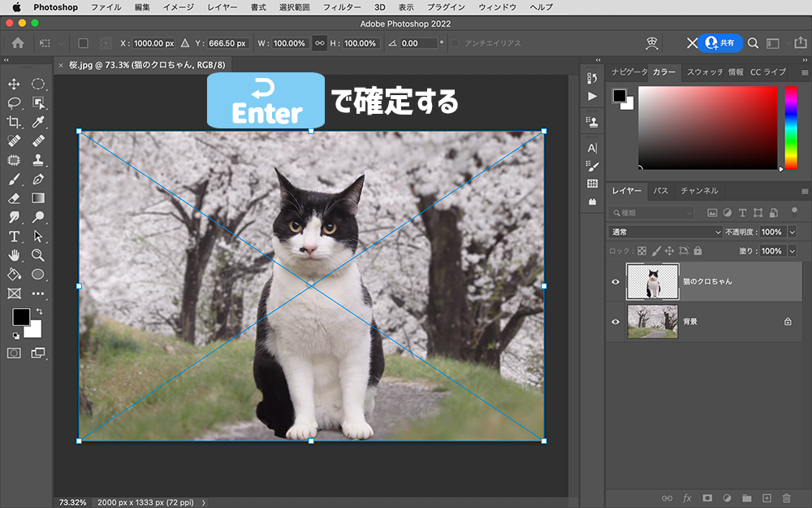This screenshot has width=812, height=508.
Task: Open the Apple menu
Action: 16,7
